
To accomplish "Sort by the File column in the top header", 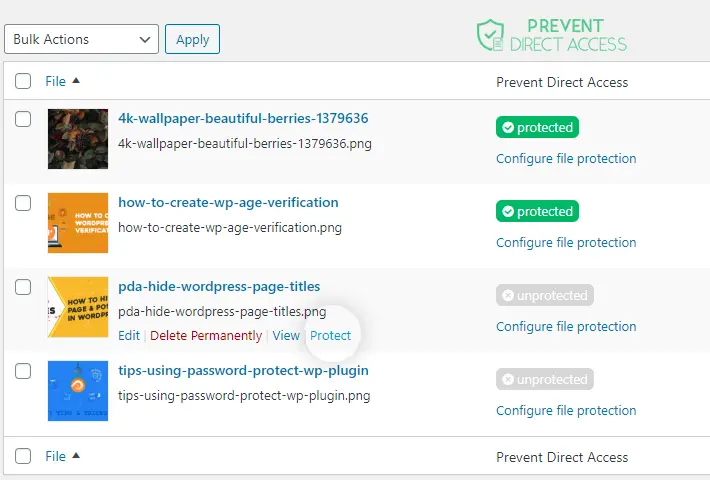I will pyautogui.click(x=56, y=82).
